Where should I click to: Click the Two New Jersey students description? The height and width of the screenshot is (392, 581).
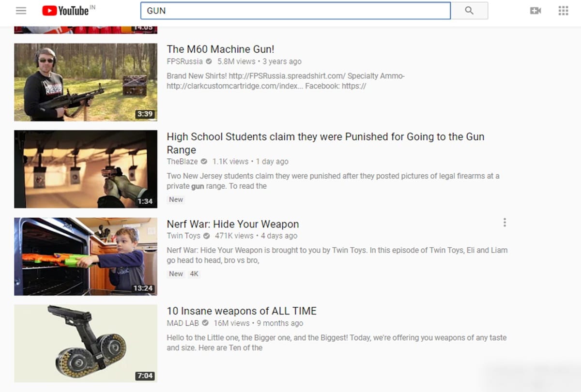333,181
